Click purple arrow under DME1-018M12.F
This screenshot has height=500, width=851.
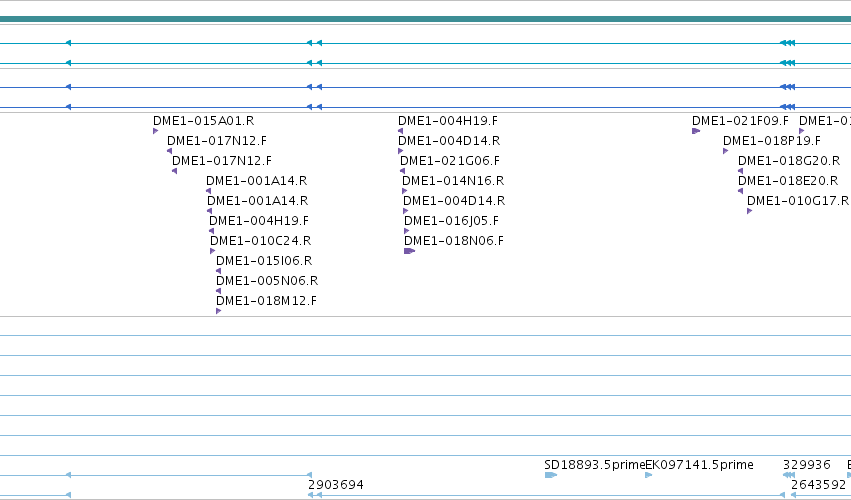(219, 311)
